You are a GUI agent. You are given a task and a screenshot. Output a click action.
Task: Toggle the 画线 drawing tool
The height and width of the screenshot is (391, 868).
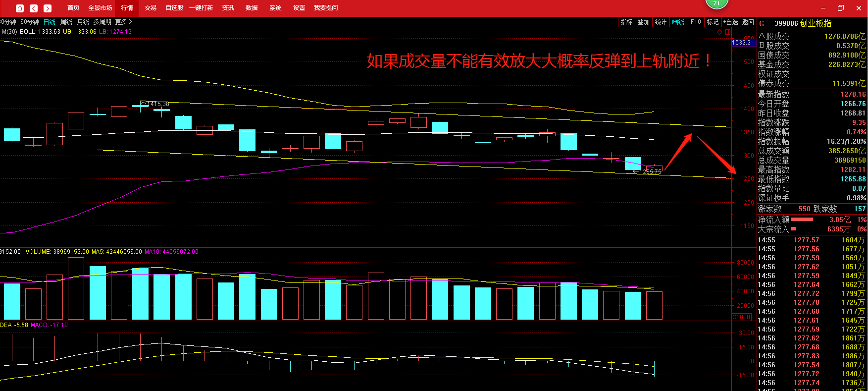click(x=678, y=22)
